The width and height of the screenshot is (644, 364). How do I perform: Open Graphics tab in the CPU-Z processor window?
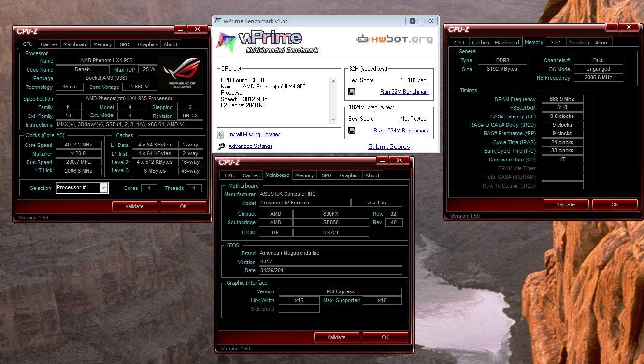coord(147,44)
